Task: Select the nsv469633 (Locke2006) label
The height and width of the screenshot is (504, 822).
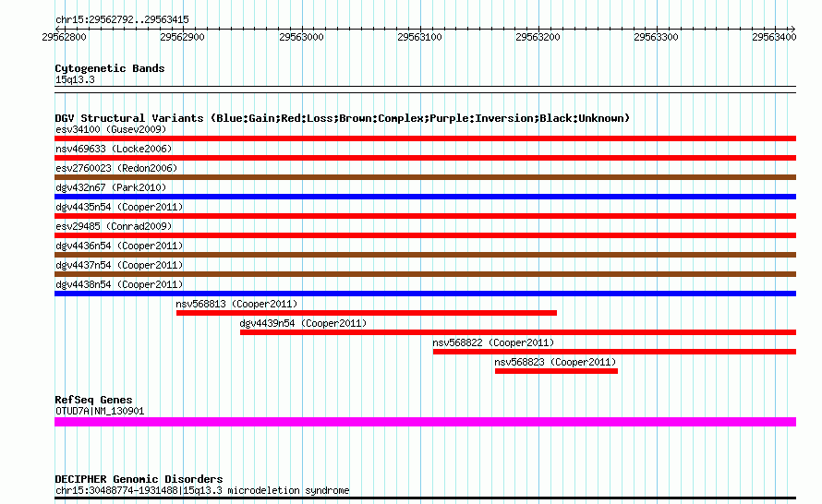Action: coord(114,149)
